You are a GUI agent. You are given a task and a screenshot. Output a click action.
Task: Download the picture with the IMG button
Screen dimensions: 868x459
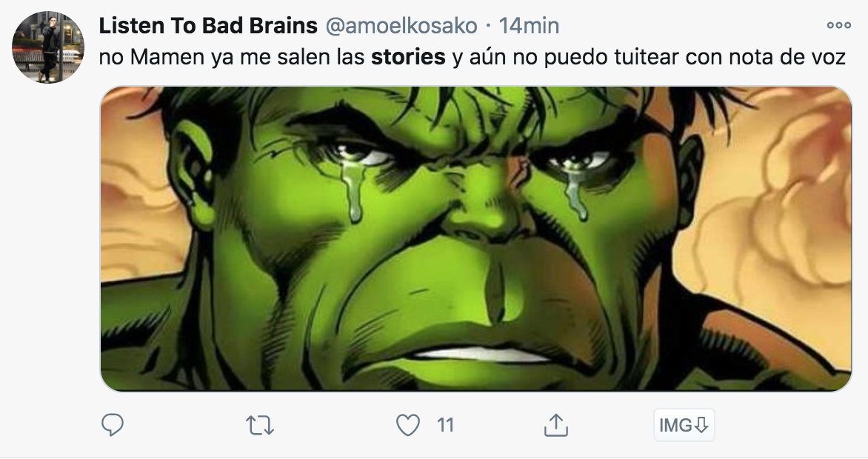[684, 425]
